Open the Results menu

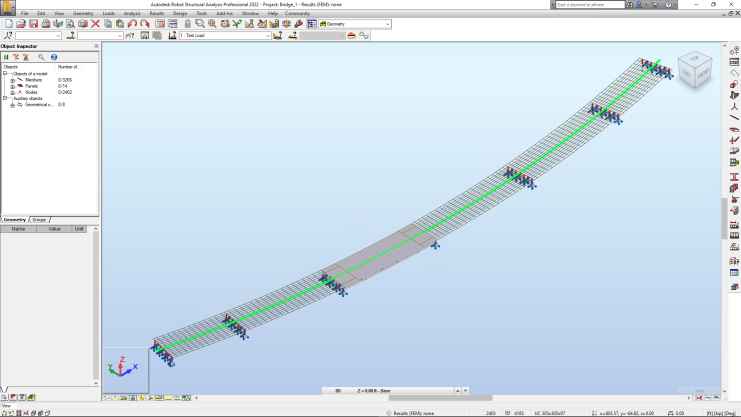click(157, 13)
